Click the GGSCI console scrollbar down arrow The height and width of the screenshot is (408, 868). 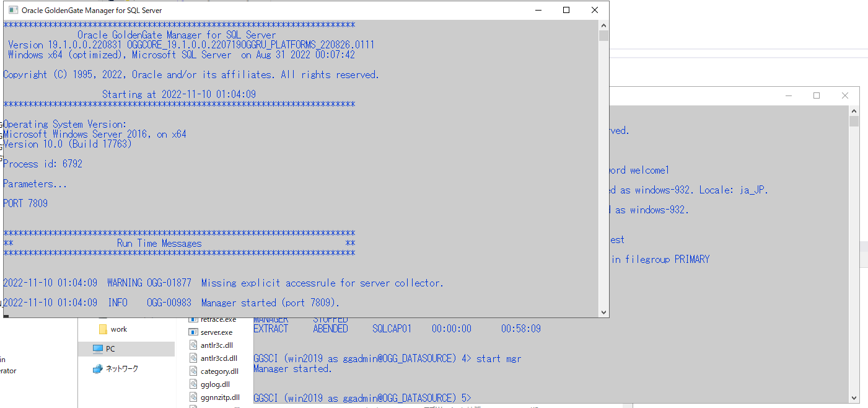854,398
